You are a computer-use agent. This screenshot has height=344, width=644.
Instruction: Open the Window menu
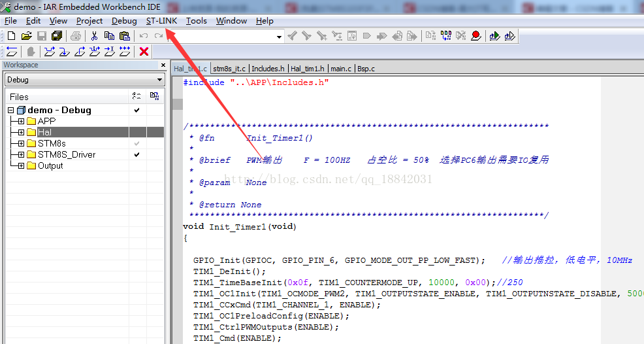click(x=231, y=20)
